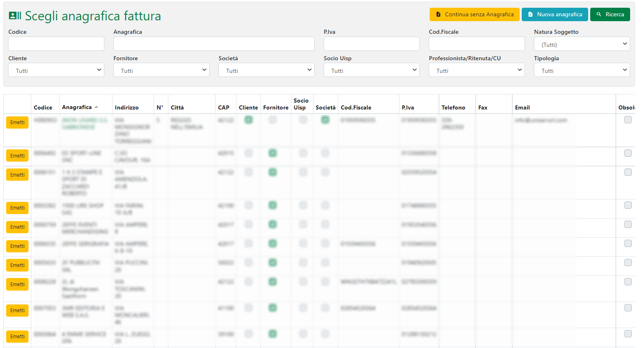Sort table by Città column header
Viewport: 644px width, 348px height.
[177, 107]
